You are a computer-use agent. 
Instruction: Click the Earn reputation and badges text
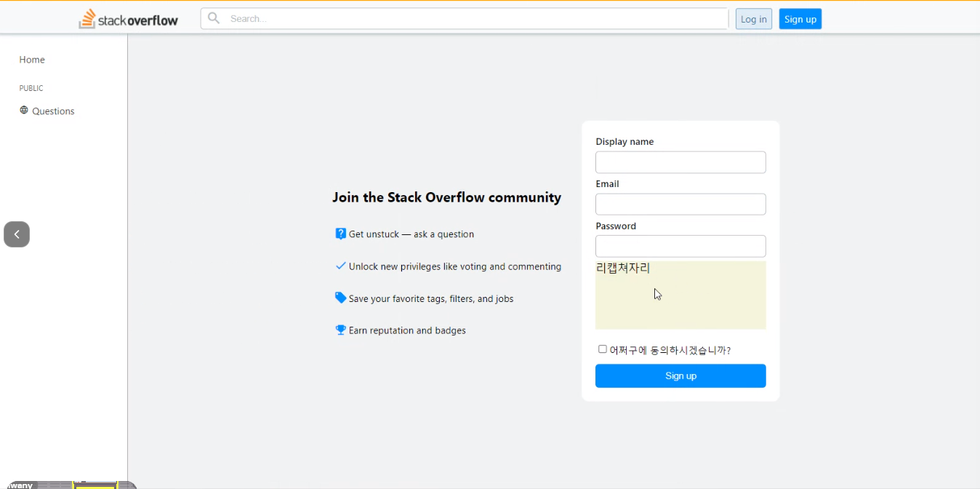click(x=407, y=330)
